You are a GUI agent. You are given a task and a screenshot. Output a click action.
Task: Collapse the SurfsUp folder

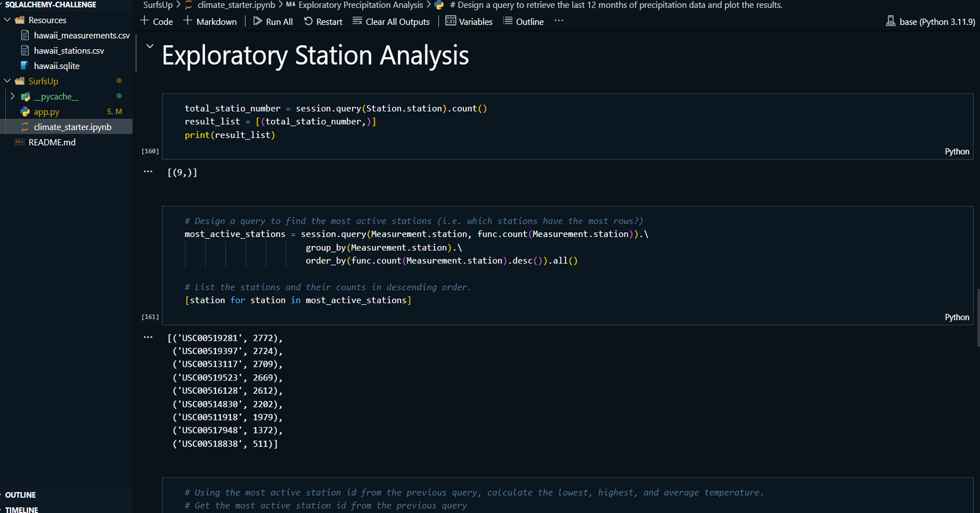(x=8, y=81)
